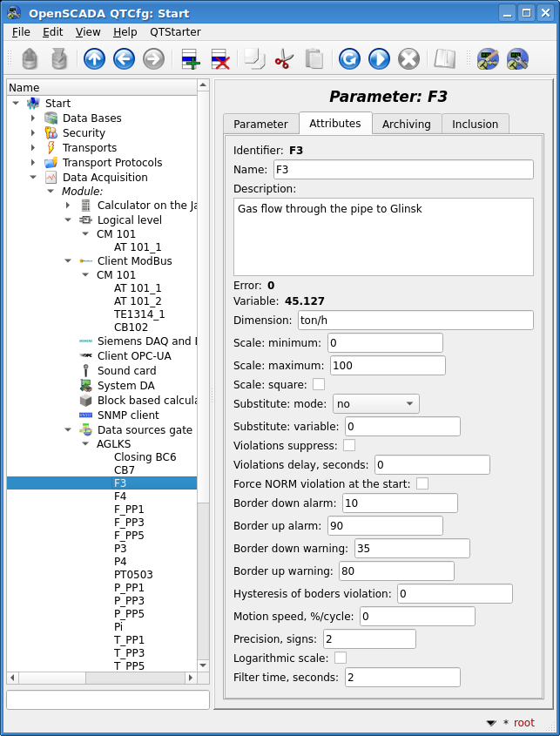Click the first QTStarter module icon
560x736 pixels.
tap(488, 59)
